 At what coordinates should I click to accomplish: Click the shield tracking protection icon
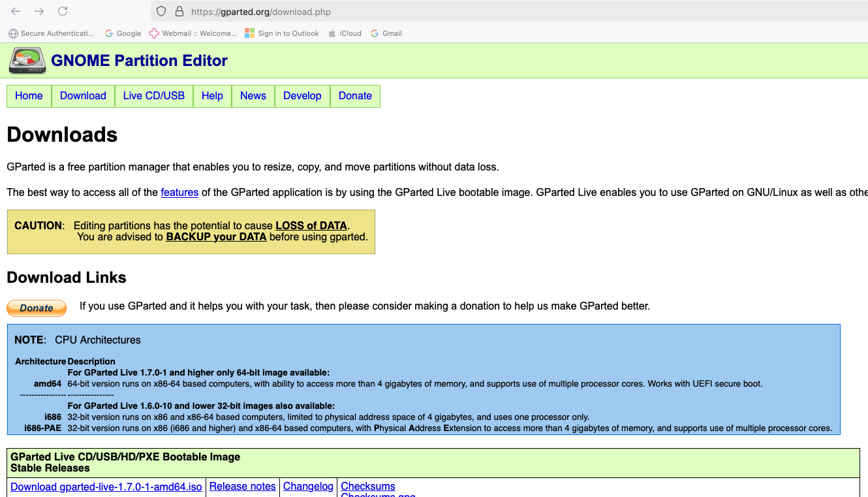coord(162,11)
